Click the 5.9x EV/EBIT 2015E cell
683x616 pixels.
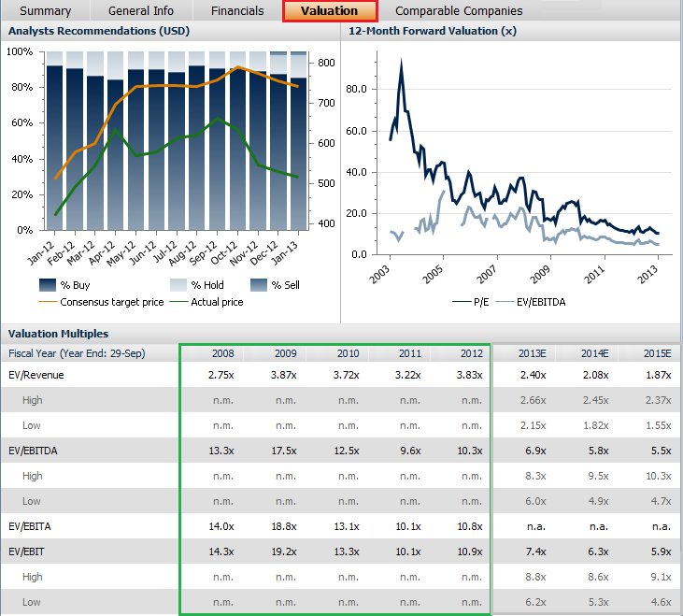click(662, 552)
